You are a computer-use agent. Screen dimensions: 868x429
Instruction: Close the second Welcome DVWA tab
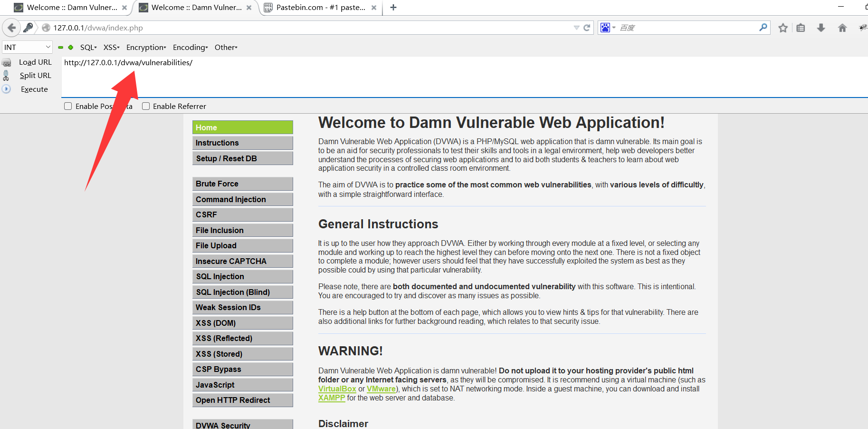click(249, 8)
